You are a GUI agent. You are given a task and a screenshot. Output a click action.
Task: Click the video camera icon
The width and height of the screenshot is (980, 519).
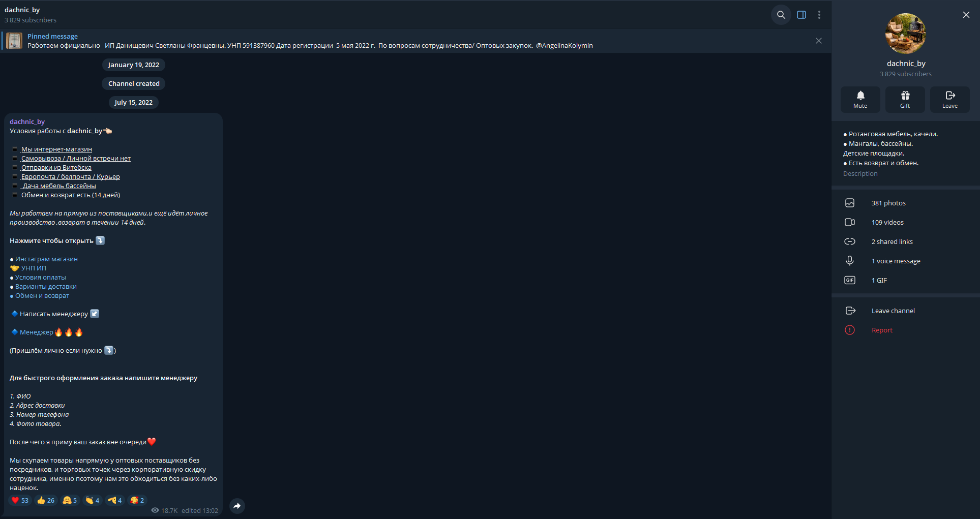pos(850,222)
